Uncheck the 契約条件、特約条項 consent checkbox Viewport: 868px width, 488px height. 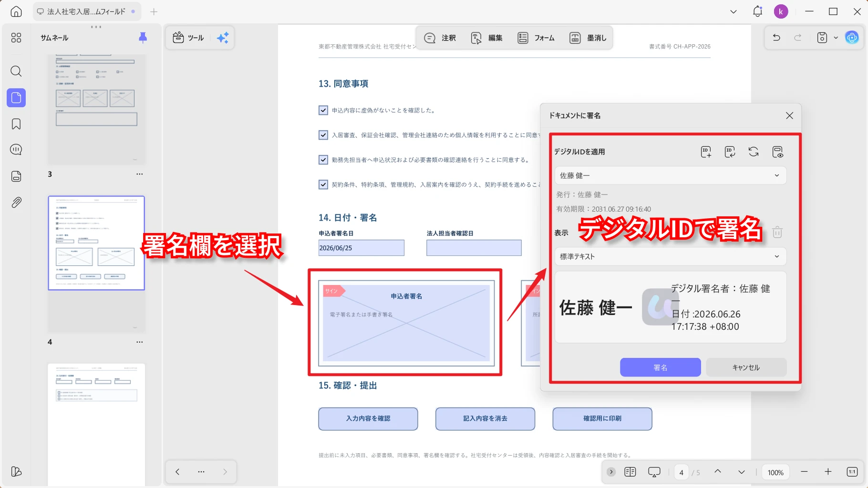point(323,185)
